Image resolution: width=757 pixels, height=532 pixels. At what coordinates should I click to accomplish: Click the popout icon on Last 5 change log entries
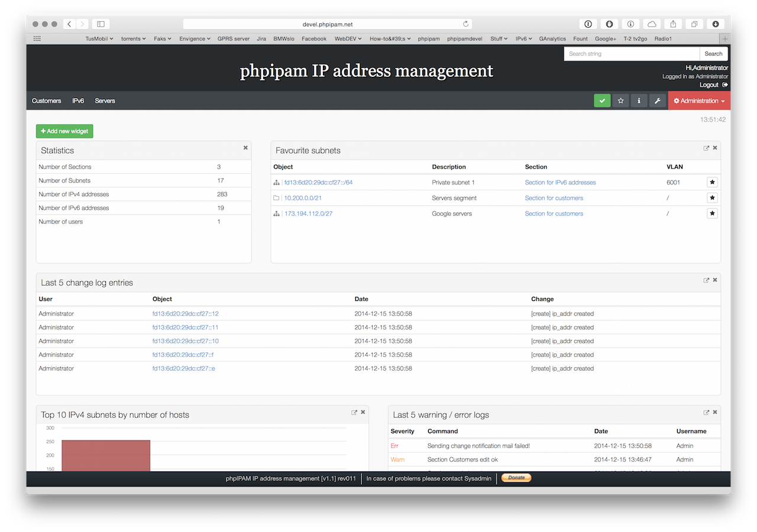coord(706,280)
